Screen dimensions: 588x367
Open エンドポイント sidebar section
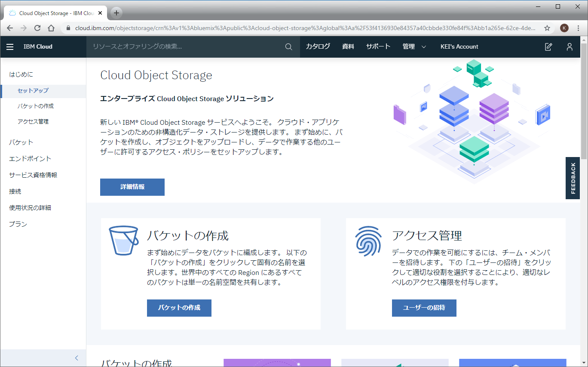tap(30, 159)
